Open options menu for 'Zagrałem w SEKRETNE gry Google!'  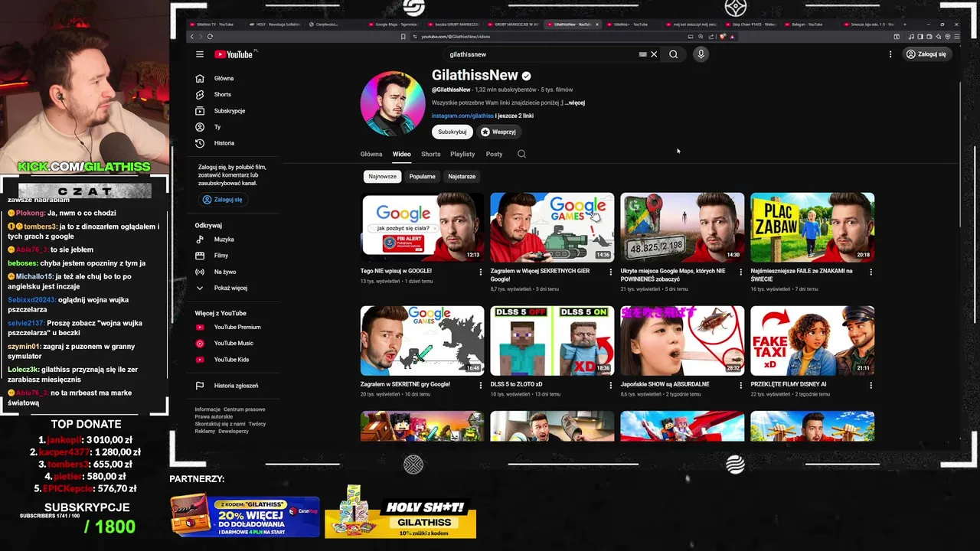[481, 385]
